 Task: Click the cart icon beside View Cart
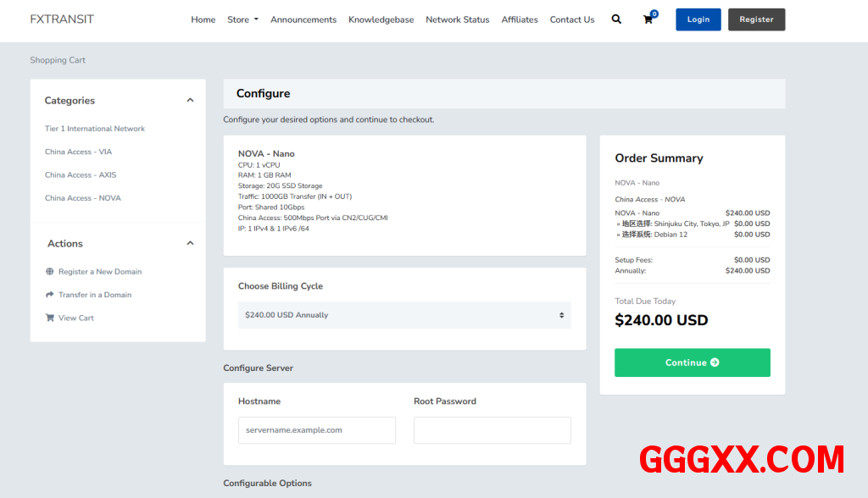49,318
